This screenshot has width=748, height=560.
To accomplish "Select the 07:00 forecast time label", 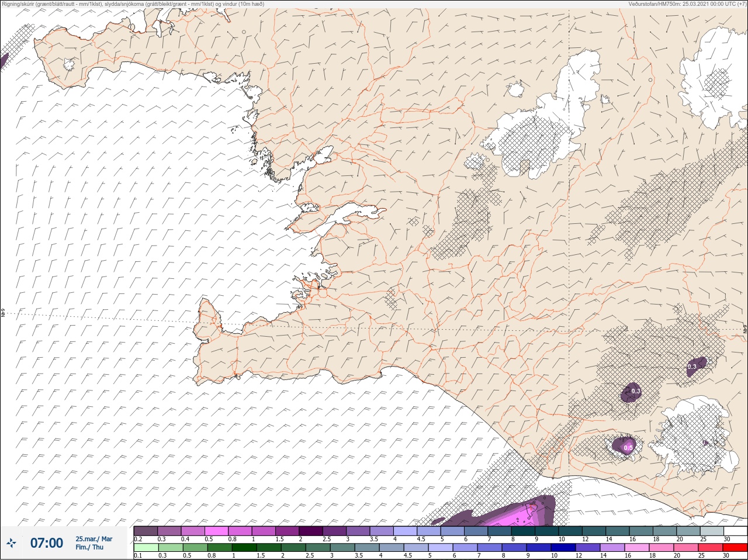I will click(x=47, y=543).
